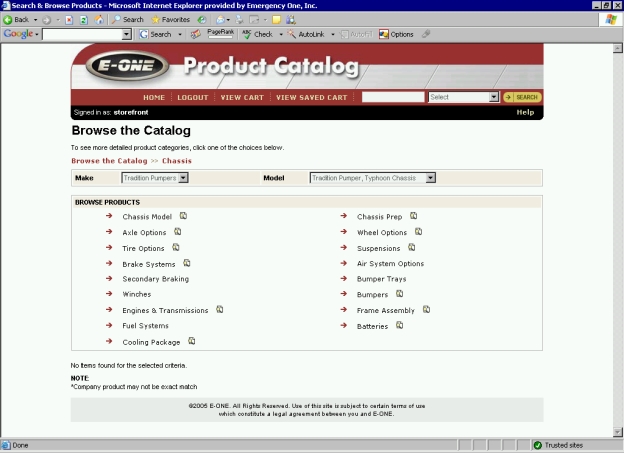The width and height of the screenshot is (624, 453).
Task: Stop loading with the red X icon
Action: pyautogui.click(x=69, y=20)
